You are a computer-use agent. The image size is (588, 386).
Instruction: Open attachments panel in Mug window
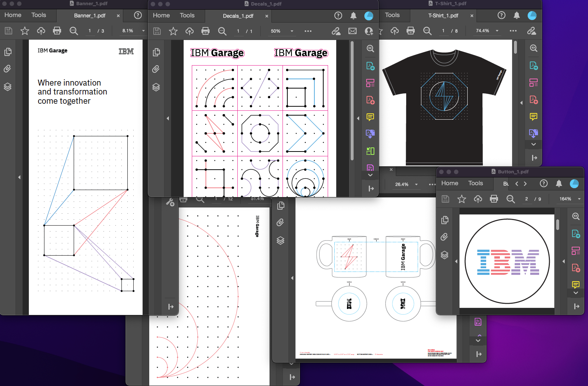click(280, 222)
